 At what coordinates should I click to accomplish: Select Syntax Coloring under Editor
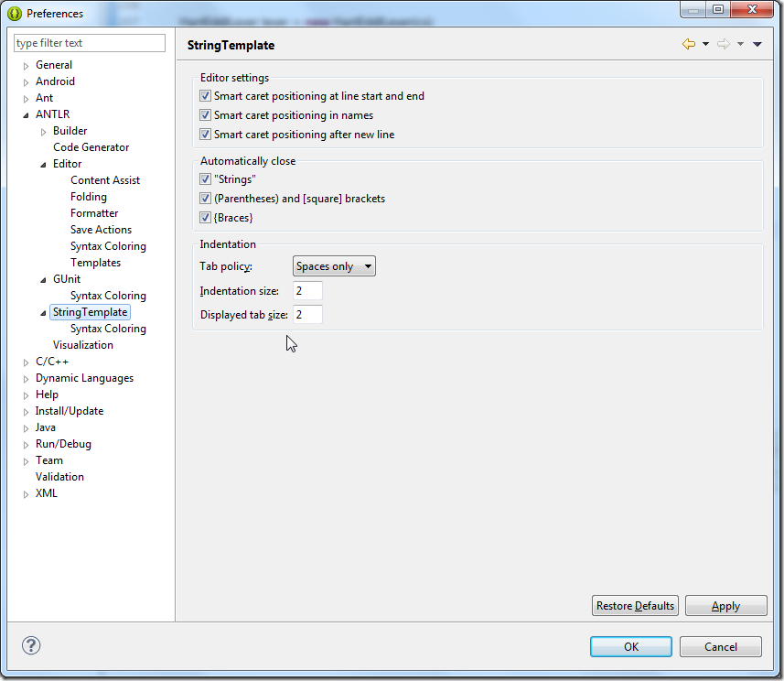(x=108, y=246)
